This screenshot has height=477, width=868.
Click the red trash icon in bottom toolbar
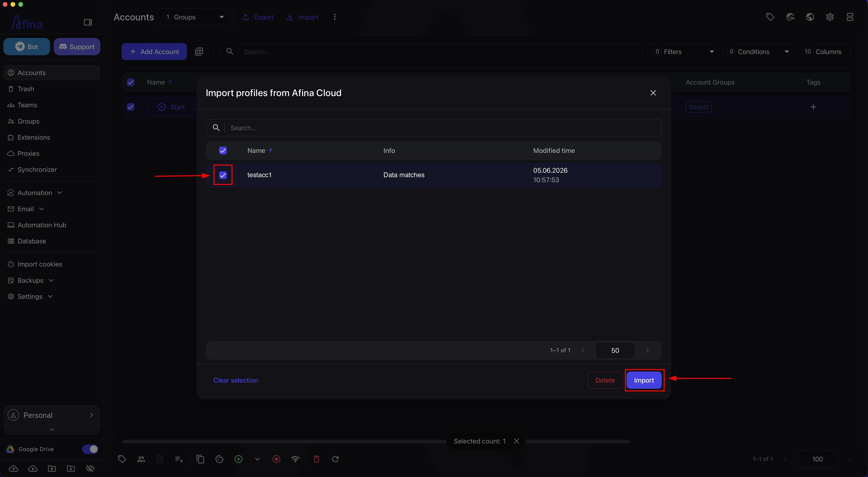pos(316,459)
